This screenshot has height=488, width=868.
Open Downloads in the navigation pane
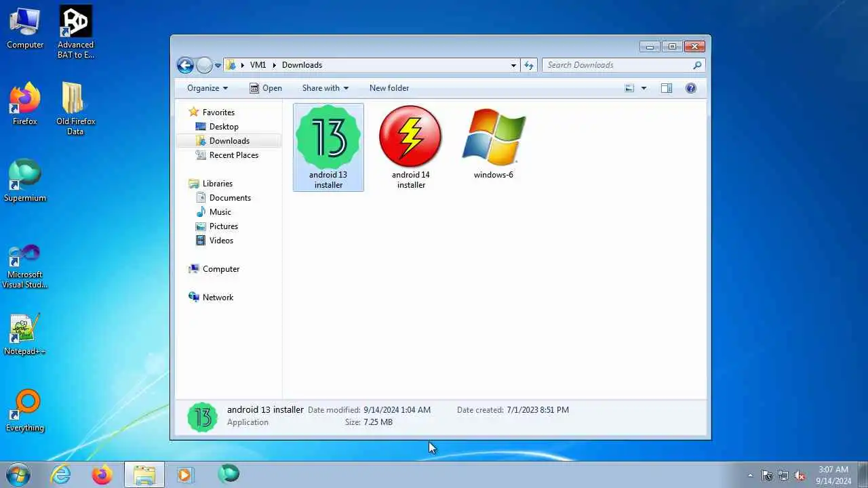pyautogui.click(x=229, y=141)
